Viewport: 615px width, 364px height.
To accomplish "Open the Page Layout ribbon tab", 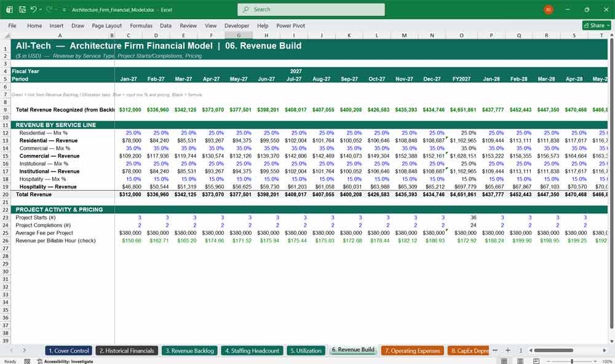I will (x=106, y=25).
